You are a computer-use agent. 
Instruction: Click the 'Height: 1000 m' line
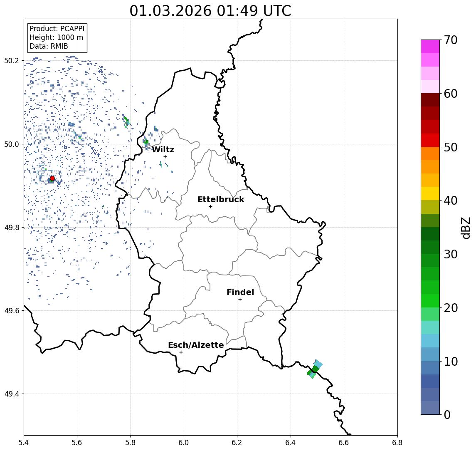click(56, 37)
